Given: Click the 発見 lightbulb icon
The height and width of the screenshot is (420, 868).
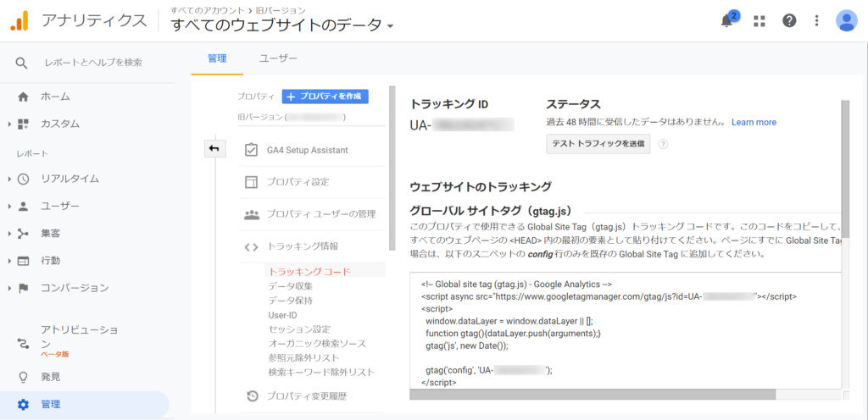Looking at the screenshot, I should pos(23,378).
